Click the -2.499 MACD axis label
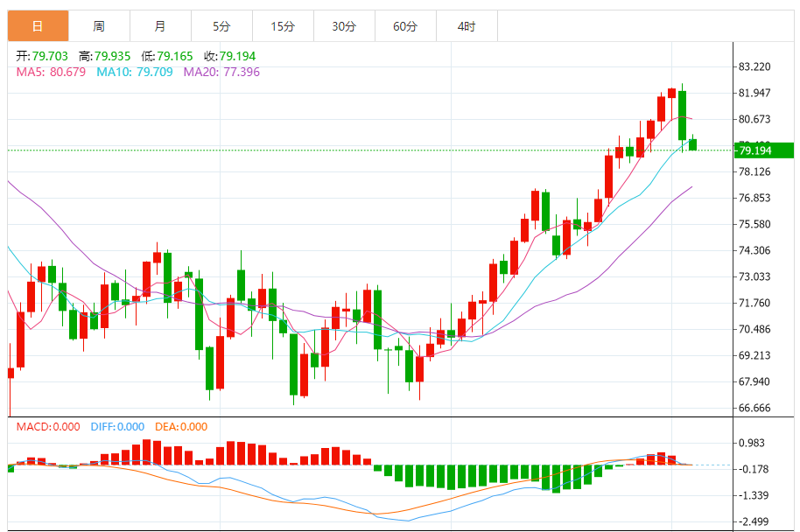Image resolution: width=800 pixels, height=532 pixels. [752, 521]
